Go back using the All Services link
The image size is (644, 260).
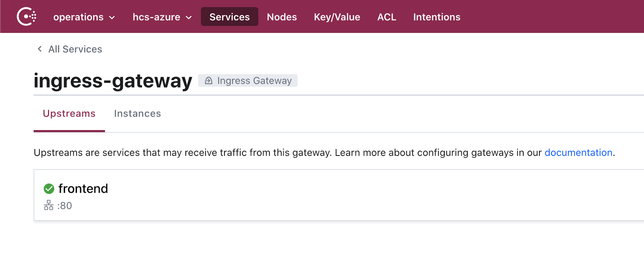tap(75, 49)
